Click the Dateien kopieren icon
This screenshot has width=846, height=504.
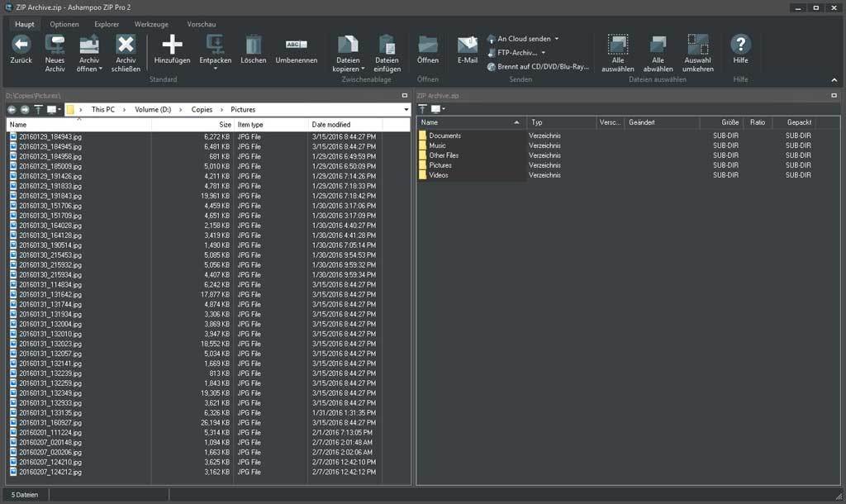click(348, 45)
